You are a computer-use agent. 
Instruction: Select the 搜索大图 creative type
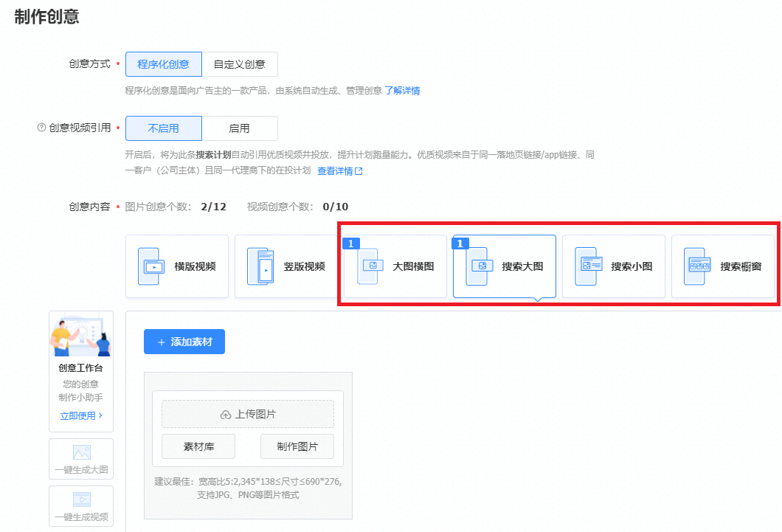point(504,266)
